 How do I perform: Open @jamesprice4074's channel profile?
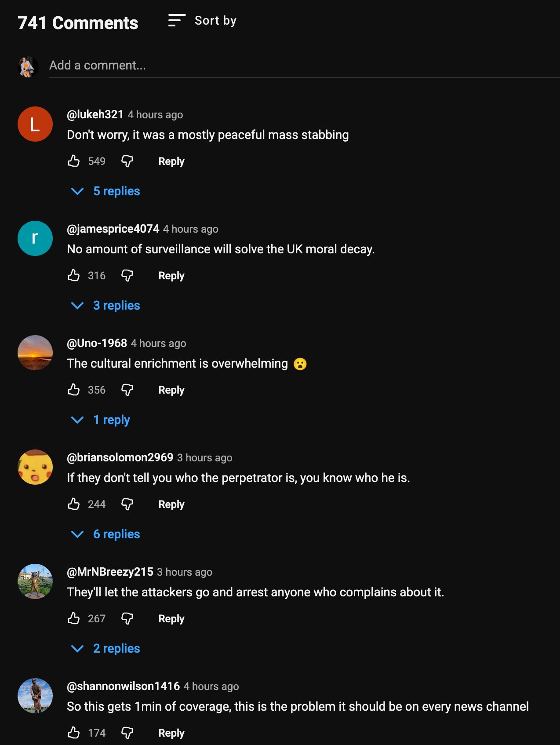[x=113, y=229]
